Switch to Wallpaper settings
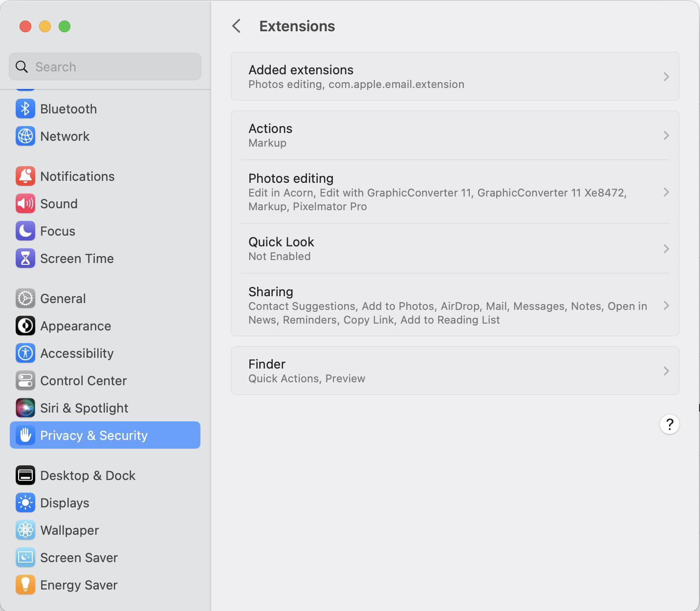Screen dimensions: 700x611 click(69, 530)
